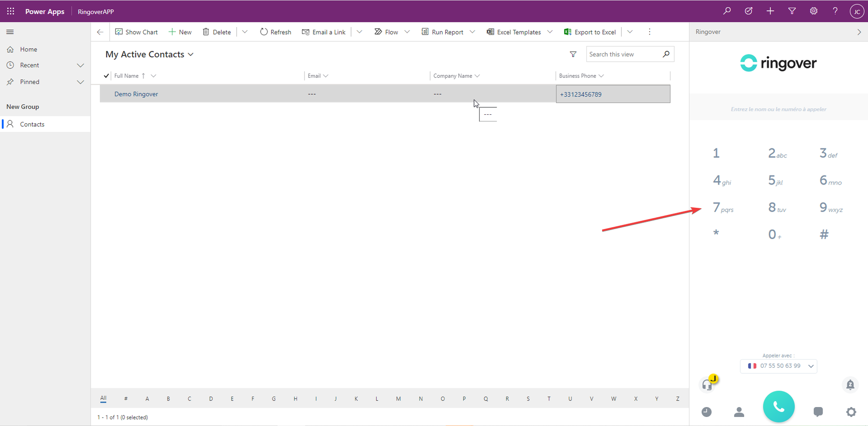Click Refresh in command bar
This screenshot has height=426, width=868.
[x=275, y=32]
